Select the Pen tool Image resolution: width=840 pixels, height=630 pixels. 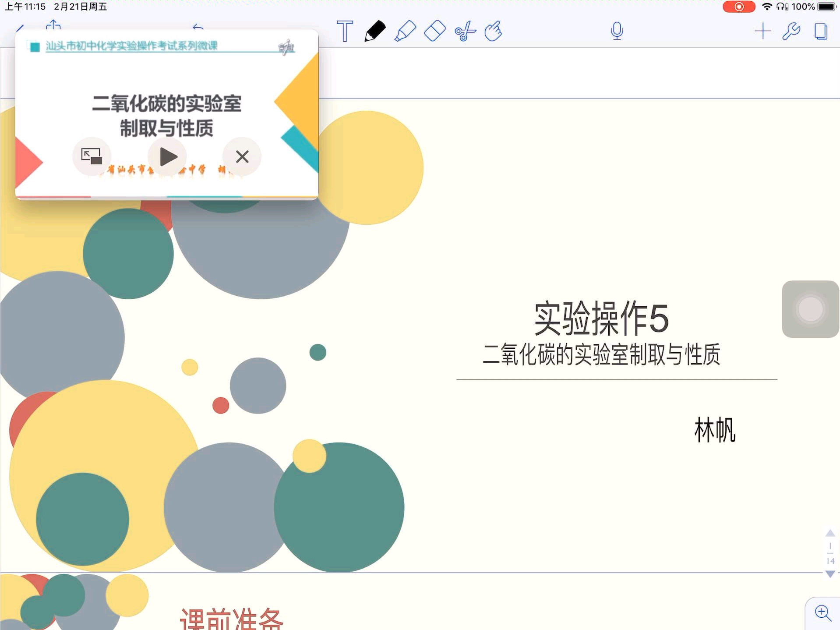(374, 31)
